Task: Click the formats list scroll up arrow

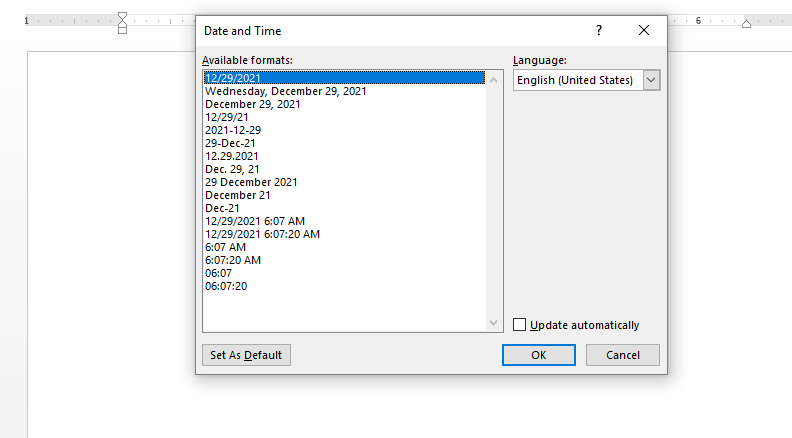Action: pyautogui.click(x=493, y=80)
